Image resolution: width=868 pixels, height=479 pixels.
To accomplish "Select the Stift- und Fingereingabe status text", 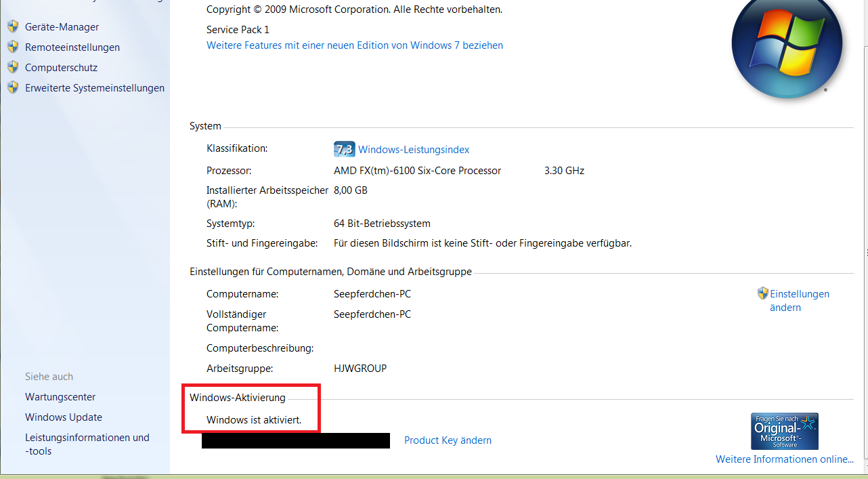I will click(483, 243).
